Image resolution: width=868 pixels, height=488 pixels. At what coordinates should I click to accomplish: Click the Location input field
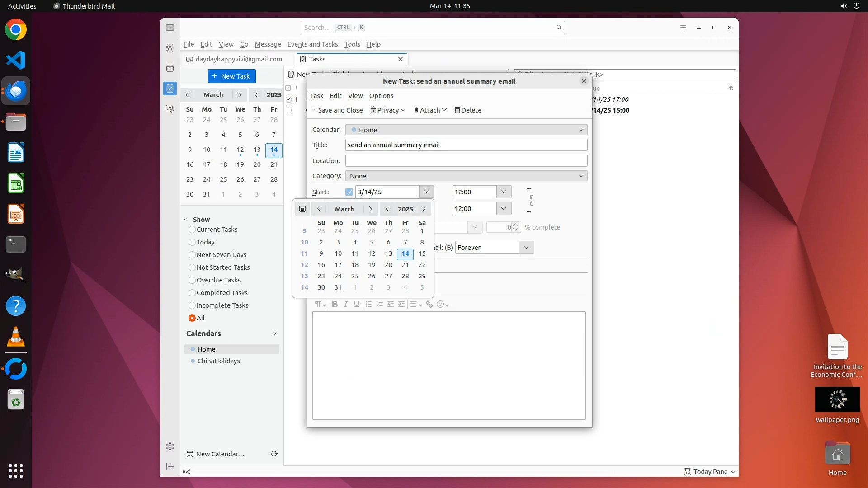[466, 161]
